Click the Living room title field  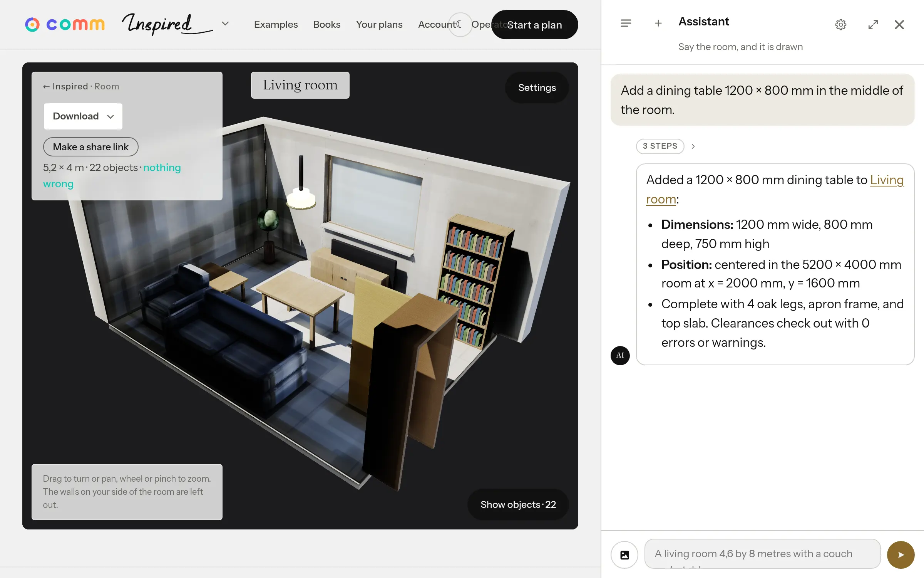pos(300,85)
